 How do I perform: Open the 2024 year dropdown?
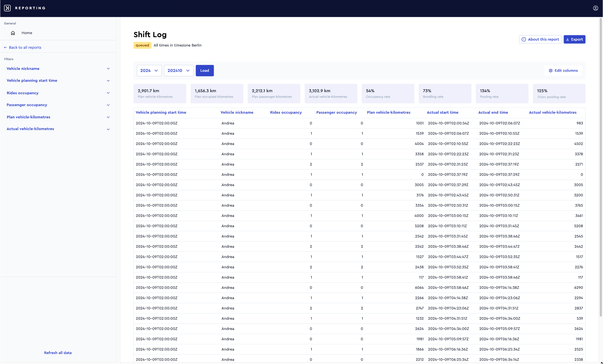[x=149, y=71]
